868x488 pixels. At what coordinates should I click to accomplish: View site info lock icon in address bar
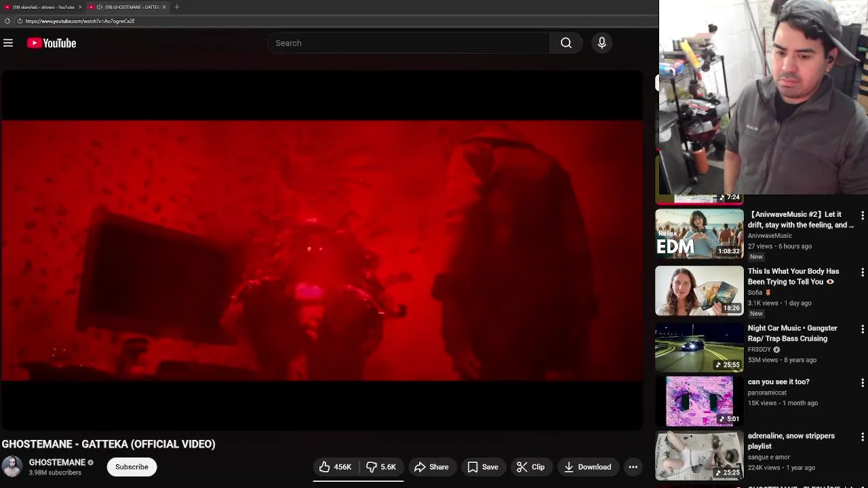[20, 21]
